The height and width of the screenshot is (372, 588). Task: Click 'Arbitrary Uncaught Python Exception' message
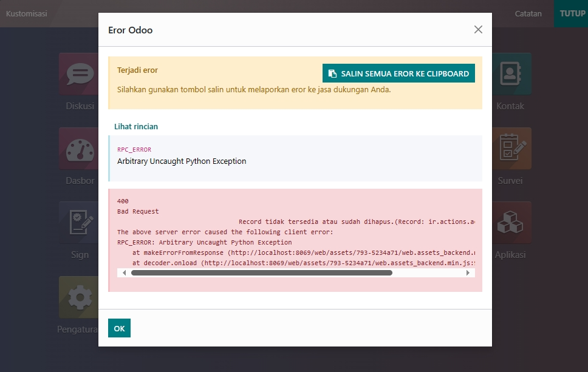coord(182,161)
